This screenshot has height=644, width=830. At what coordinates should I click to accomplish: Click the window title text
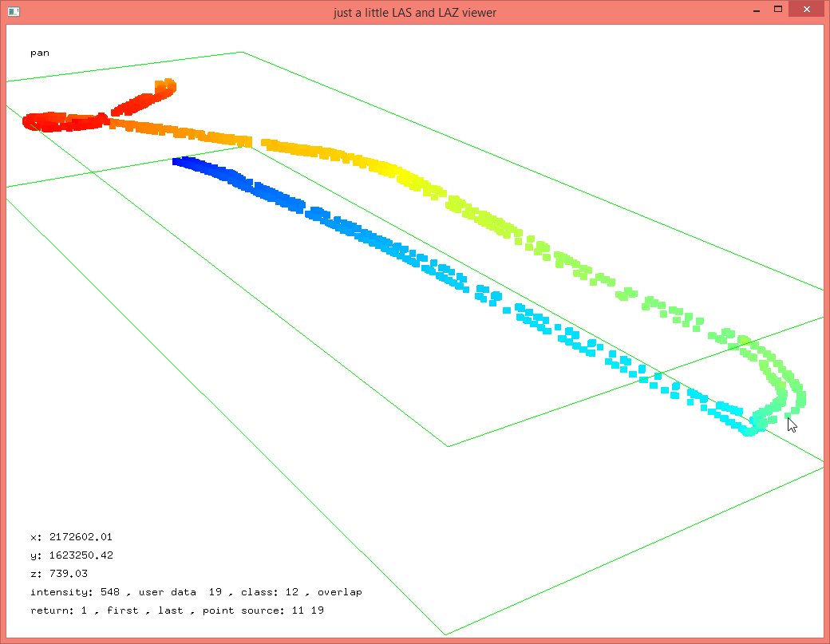414,12
